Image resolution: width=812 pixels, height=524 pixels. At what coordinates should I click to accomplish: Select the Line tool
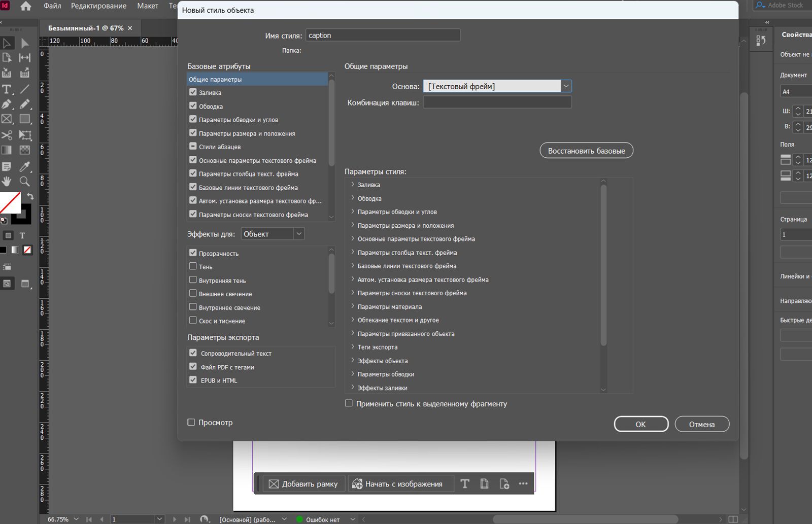[24, 89]
